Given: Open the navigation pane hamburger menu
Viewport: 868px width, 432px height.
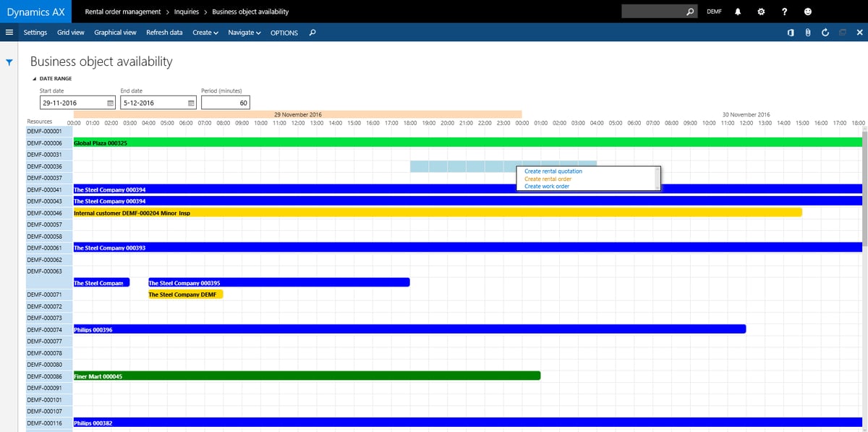Looking at the screenshot, I should click(x=9, y=32).
